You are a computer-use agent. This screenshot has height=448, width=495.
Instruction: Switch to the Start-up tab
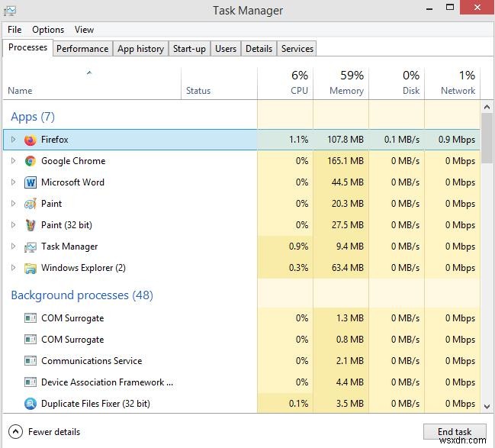pos(189,49)
